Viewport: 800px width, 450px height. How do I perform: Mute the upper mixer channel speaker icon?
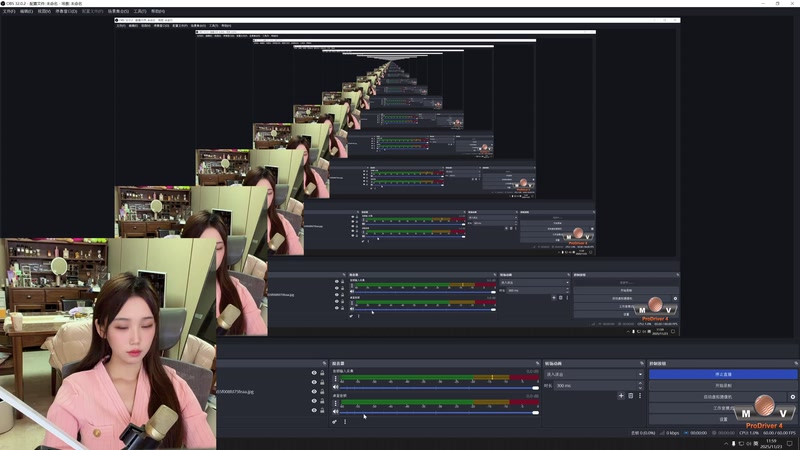pos(335,387)
